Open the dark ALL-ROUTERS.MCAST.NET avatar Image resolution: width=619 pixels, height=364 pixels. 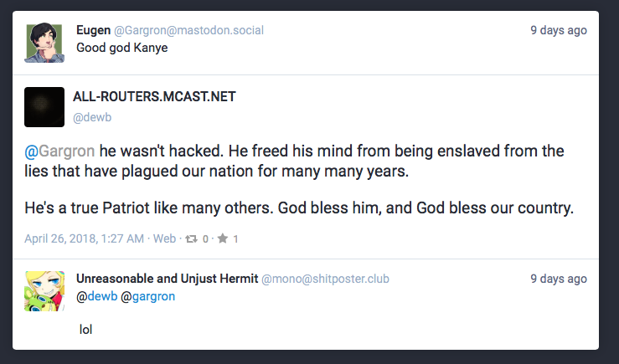coord(44,107)
